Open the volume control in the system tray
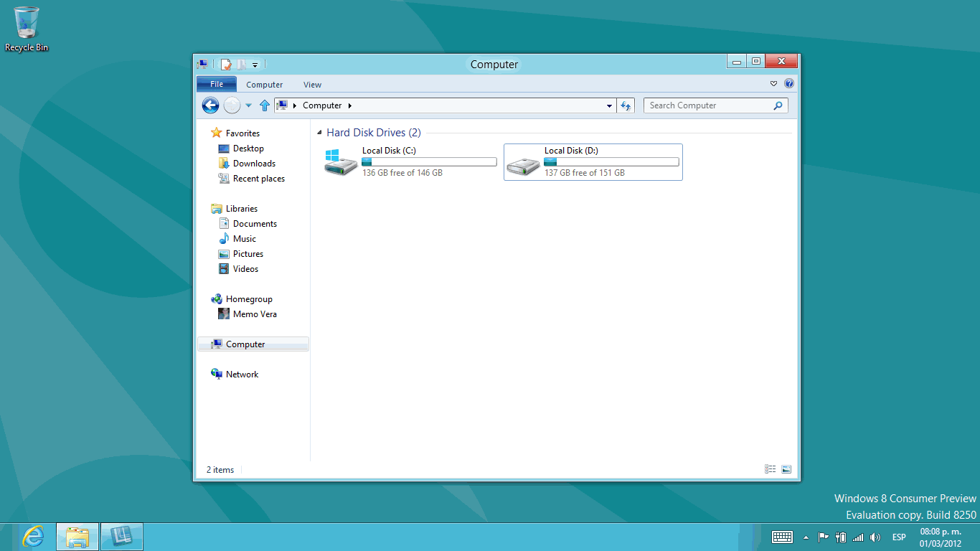980x551 pixels. click(875, 537)
